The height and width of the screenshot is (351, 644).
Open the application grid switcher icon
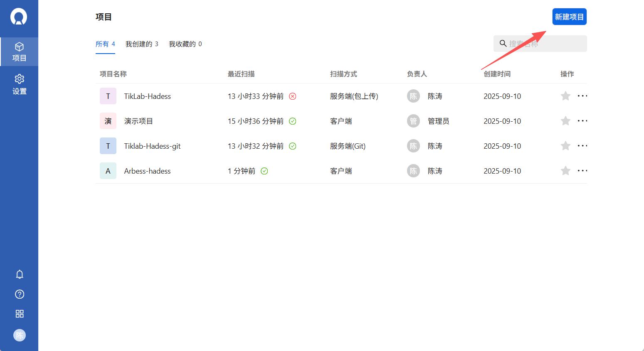(20, 314)
